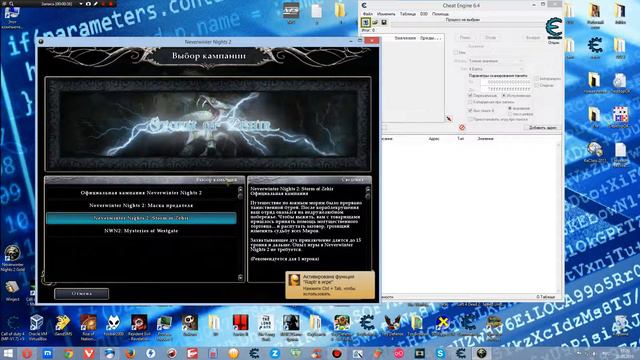Image resolution: width=640 pixels, height=360 pixels.
Task: Launch Firefox from the taskbar
Action: pyautogui.click(x=130, y=353)
